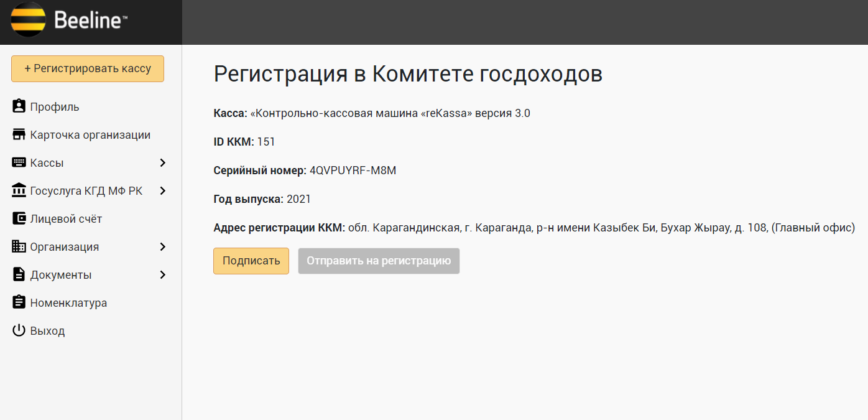Click the Выход power icon
Screen dimensions: 868x420
pyautogui.click(x=19, y=330)
